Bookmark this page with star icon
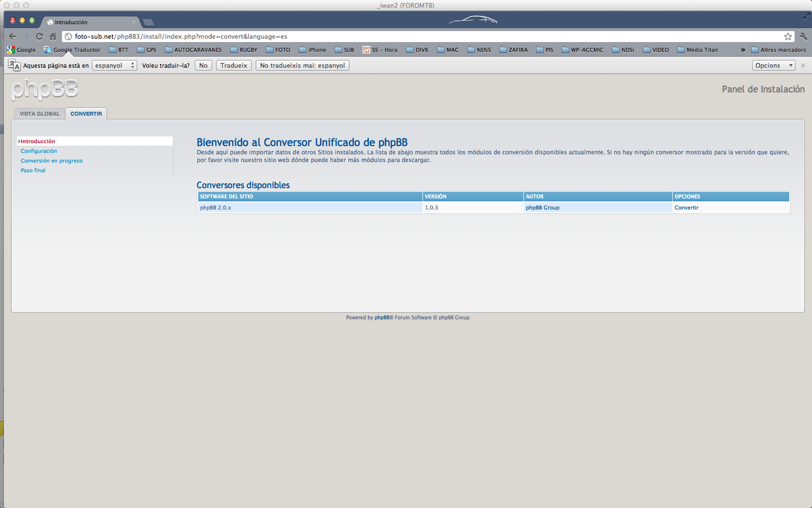The image size is (812, 508). [788, 36]
